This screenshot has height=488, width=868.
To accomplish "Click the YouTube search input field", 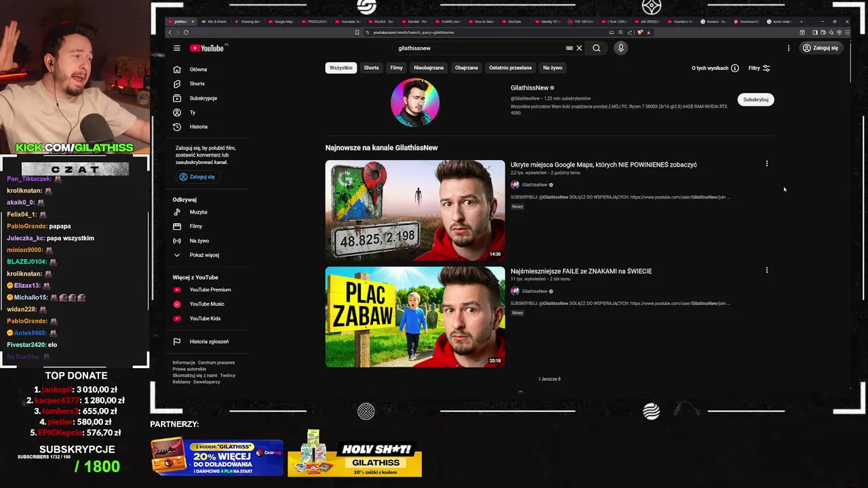I will (478, 48).
